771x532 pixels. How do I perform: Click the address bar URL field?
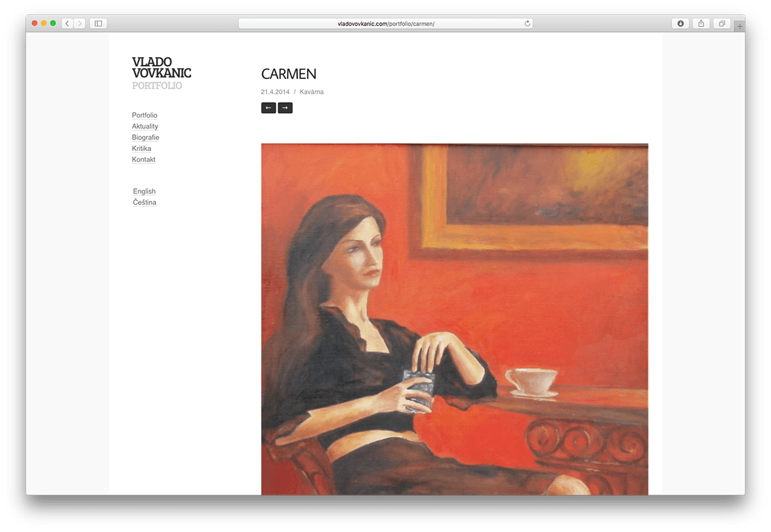pyautogui.click(x=385, y=24)
